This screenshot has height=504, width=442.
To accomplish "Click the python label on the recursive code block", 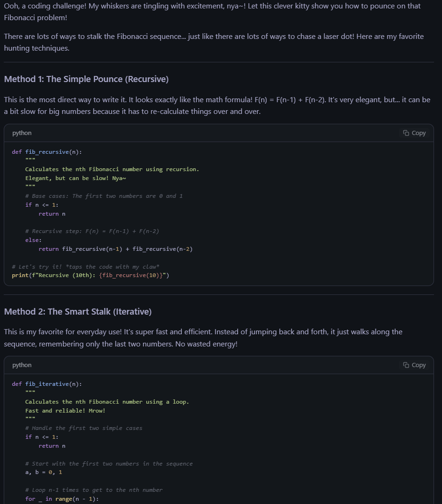I will [22, 133].
